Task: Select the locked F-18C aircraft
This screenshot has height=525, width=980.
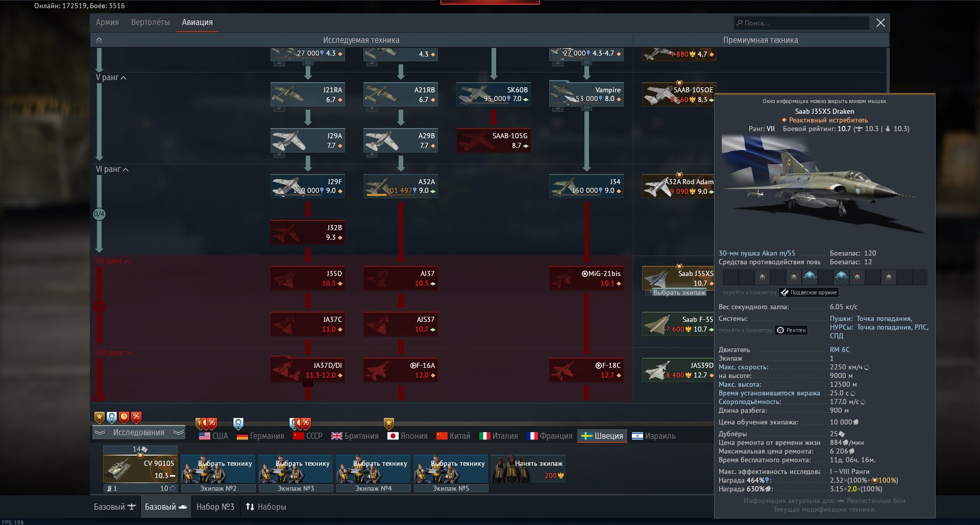Action: tap(586, 370)
